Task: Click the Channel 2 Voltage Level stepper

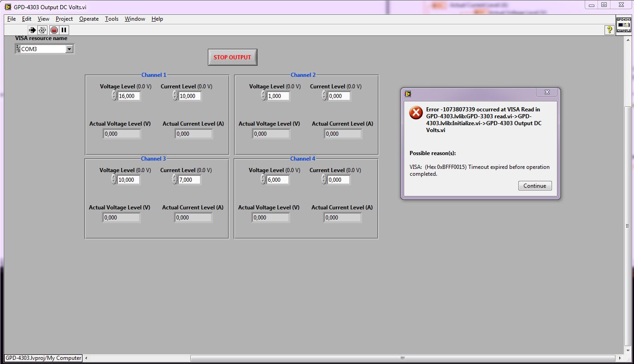Action: [264, 96]
